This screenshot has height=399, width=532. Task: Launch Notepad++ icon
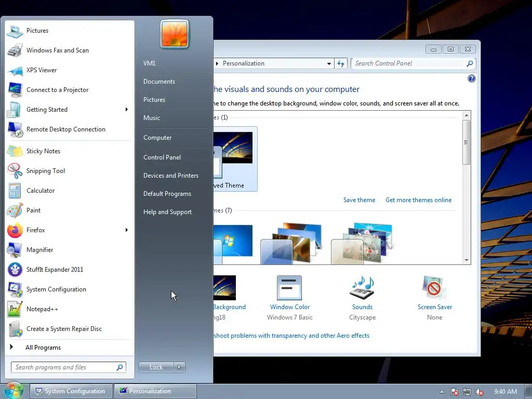click(15, 309)
